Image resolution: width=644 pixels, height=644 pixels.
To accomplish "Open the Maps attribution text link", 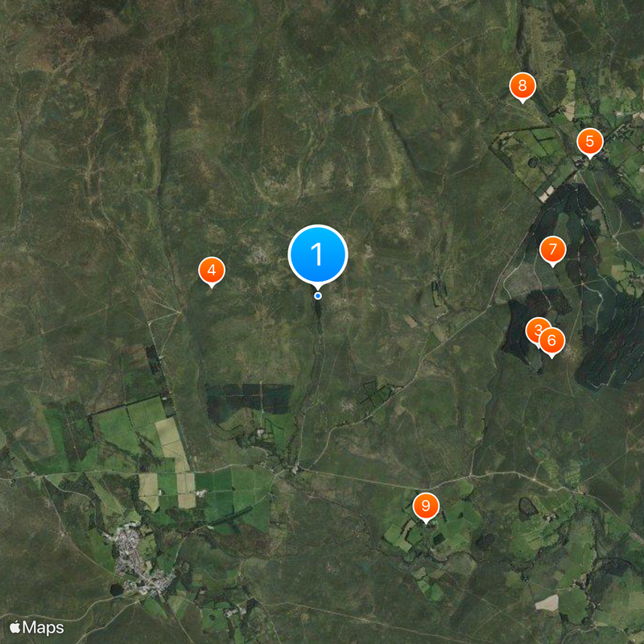I will pos(43,628).
